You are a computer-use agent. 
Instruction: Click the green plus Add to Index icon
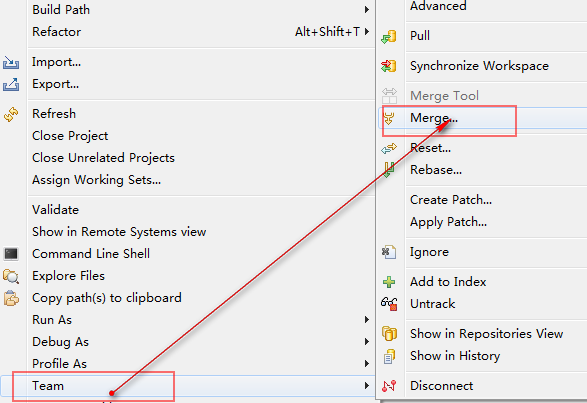pyautogui.click(x=389, y=282)
